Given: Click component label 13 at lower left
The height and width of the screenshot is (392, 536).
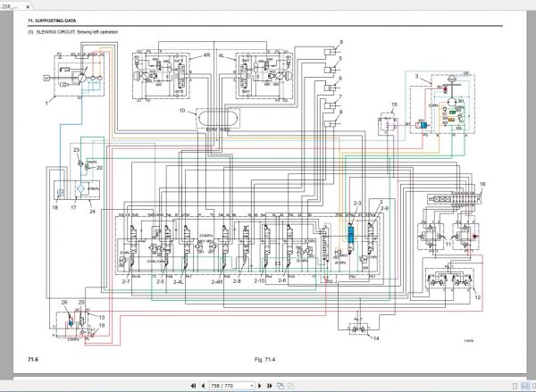Looking at the screenshot, I should coord(102,317).
